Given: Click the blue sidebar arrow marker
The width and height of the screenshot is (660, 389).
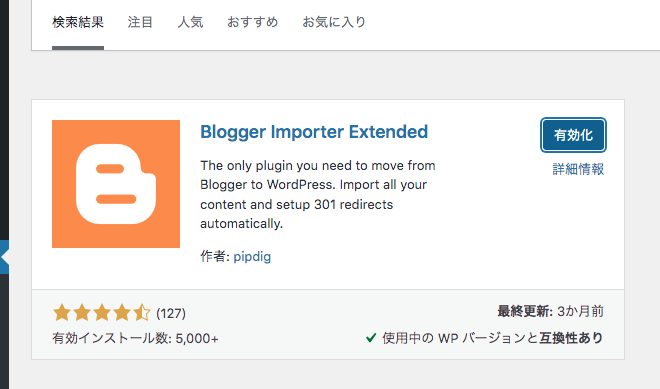Looking at the screenshot, I should pyautogui.click(x=4, y=257).
